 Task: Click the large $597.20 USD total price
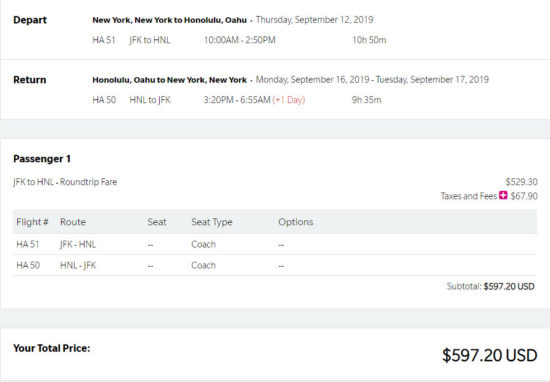point(490,355)
